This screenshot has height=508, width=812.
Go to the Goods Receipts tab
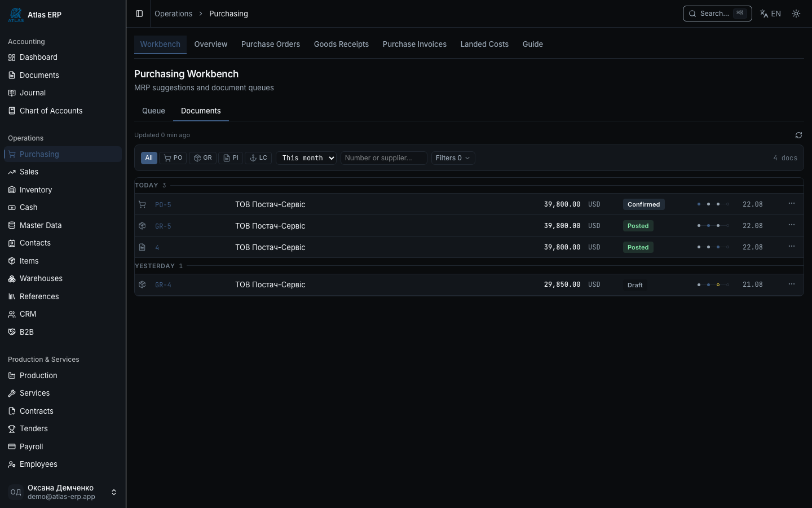pyautogui.click(x=341, y=44)
